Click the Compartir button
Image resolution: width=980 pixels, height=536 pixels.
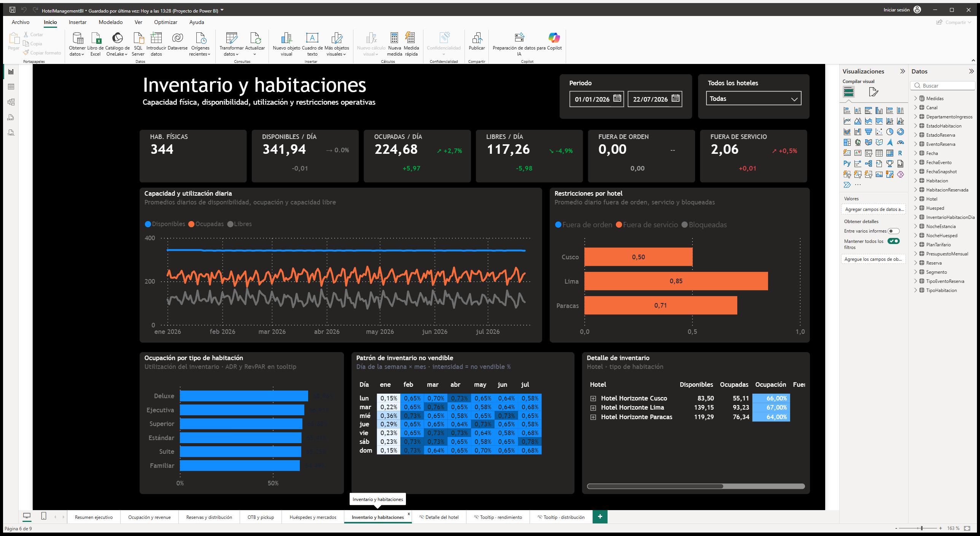pyautogui.click(x=953, y=22)
